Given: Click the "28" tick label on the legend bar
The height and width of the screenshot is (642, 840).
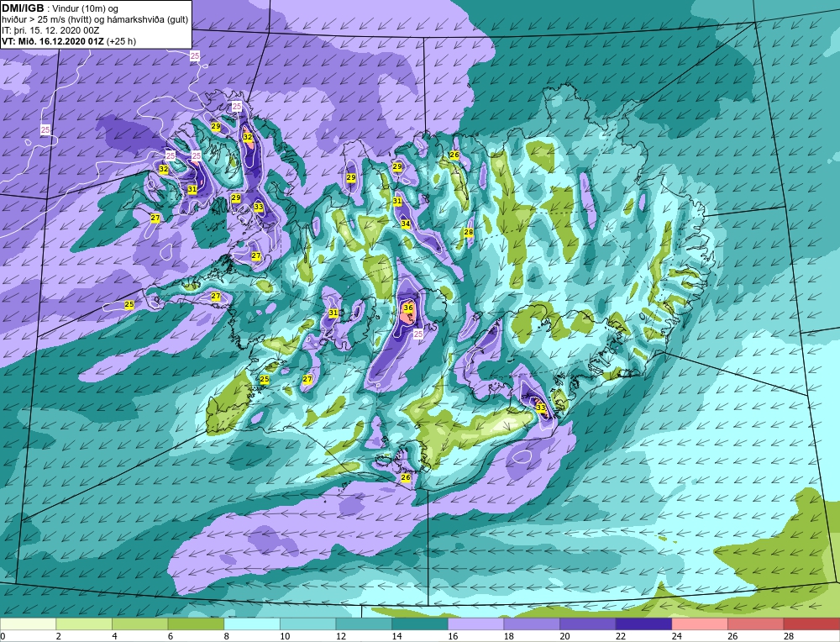Looking at the screenshot, I should click(x=788, y=636).
